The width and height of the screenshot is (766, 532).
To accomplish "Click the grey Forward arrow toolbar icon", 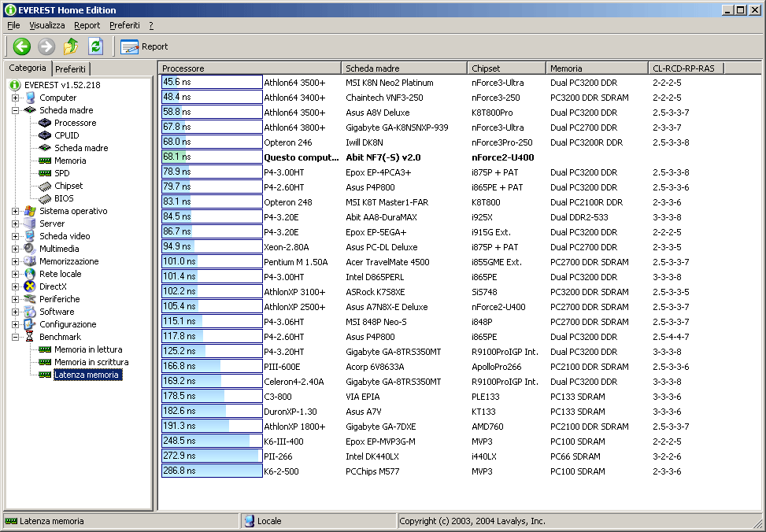I will coord(46,46).
